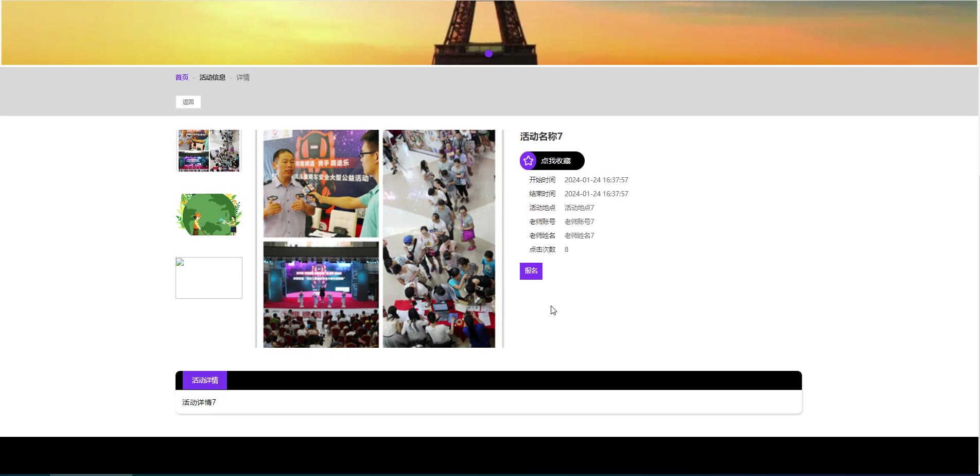Click the 老师账号7 value
Screen dimensions: 980x476
tap(580, 222)
